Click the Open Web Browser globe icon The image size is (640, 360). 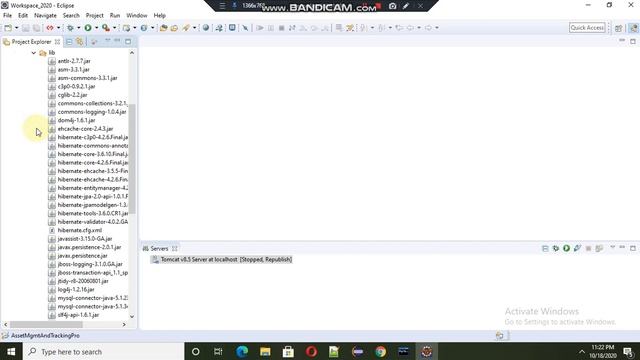point(206,28)
